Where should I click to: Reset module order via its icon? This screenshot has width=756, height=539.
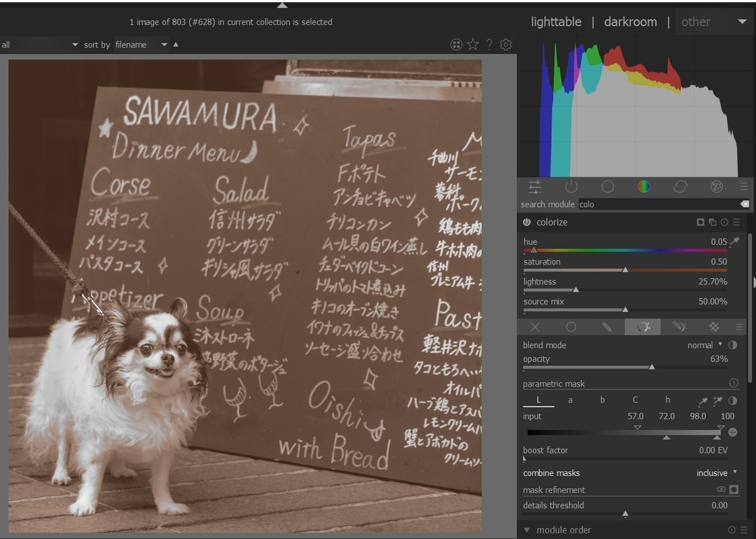tap(731, 530)
